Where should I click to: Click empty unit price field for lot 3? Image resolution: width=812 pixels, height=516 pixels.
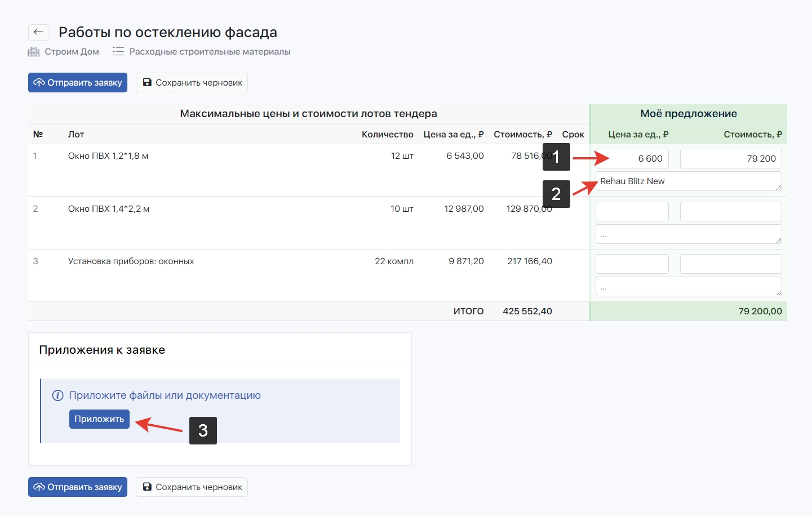coord(632,264)
